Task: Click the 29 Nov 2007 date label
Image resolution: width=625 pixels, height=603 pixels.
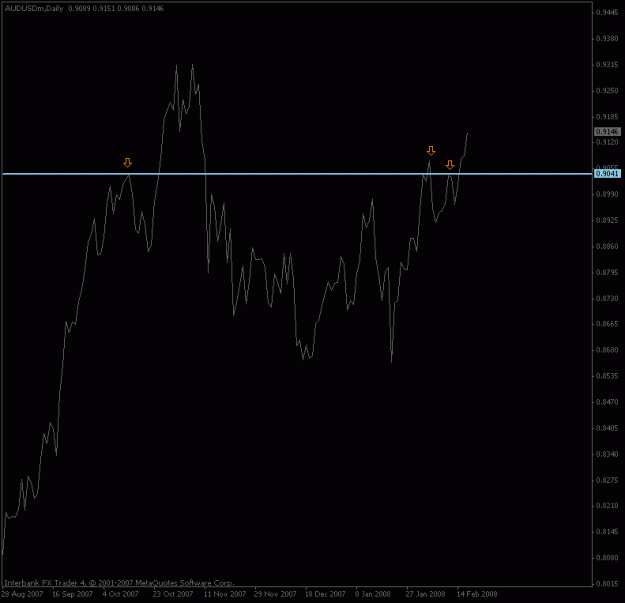Action: pyautogui.click(x=275, y=594)
